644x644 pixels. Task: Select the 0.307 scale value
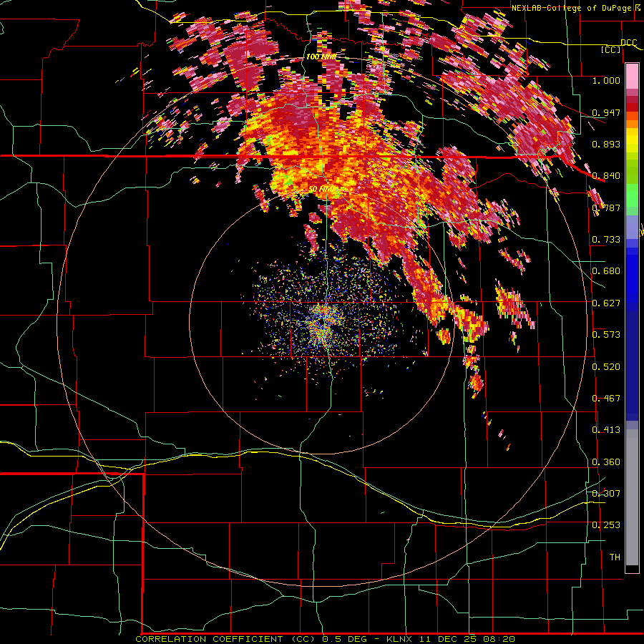[606, 494]
